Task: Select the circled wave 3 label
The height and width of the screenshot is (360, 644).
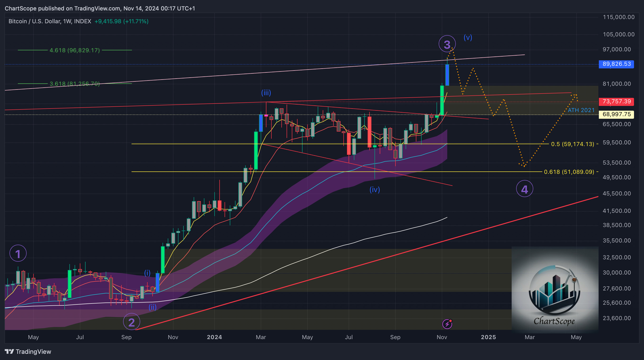Action: (x=447, y=44)
